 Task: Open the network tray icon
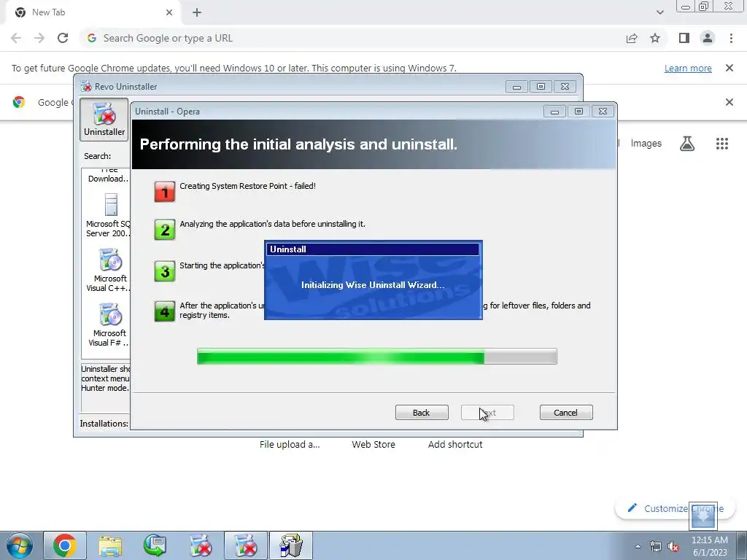click(x=656, y=546)
